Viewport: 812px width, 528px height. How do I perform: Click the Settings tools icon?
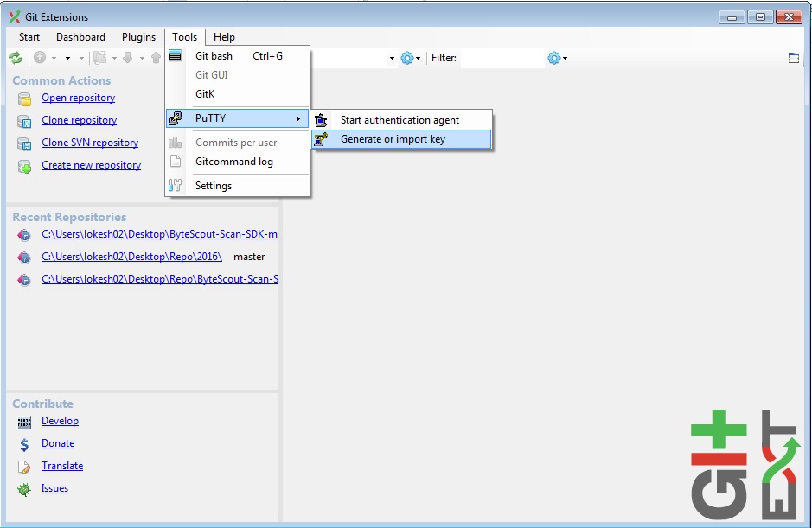[175, 185]
